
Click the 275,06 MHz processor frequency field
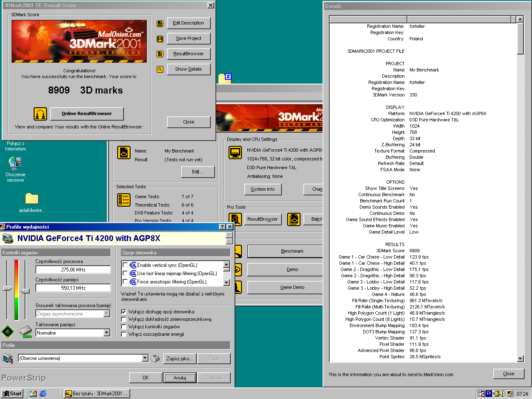[73, 270]
